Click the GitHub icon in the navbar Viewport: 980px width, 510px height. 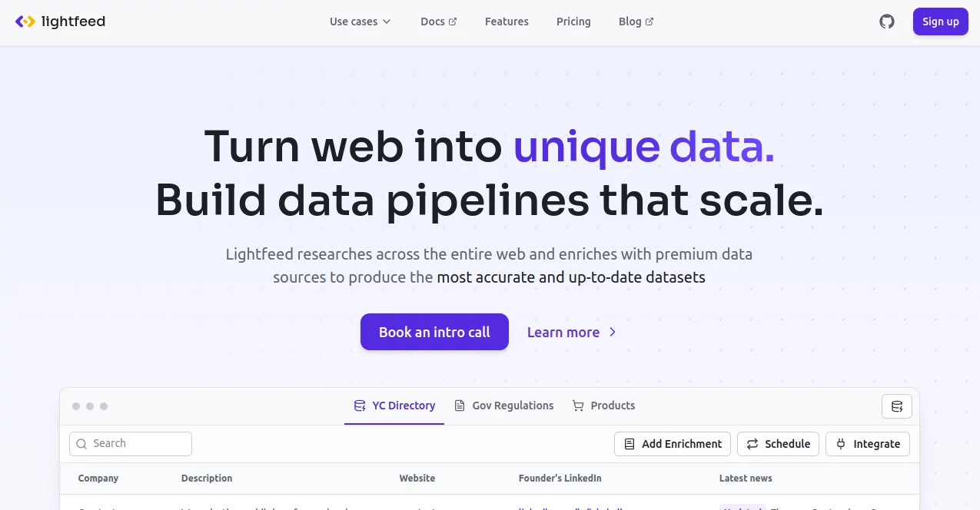pos(886,22)
